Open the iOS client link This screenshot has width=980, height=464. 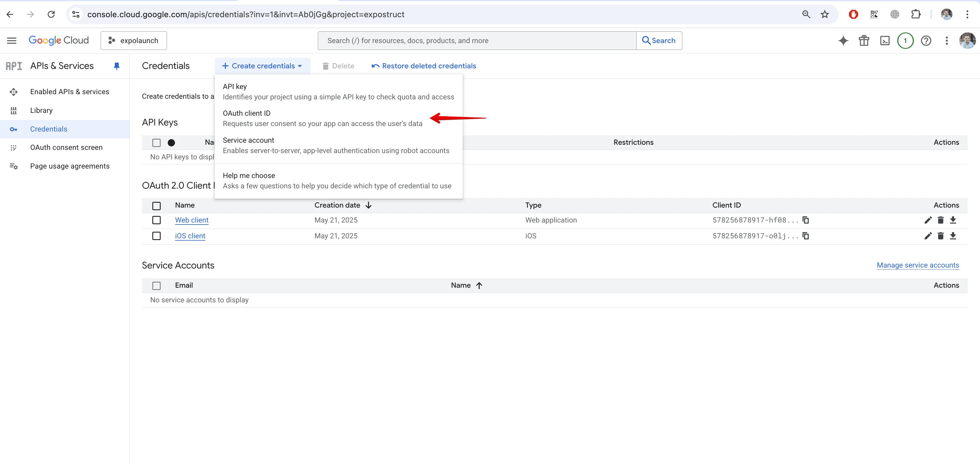[x=190, y=236]
